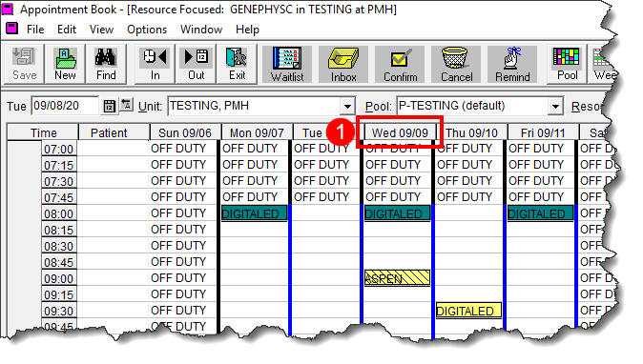Click the Out check-out icon
This screenshot has height=364, width=643.
click(x=196, y=64)
